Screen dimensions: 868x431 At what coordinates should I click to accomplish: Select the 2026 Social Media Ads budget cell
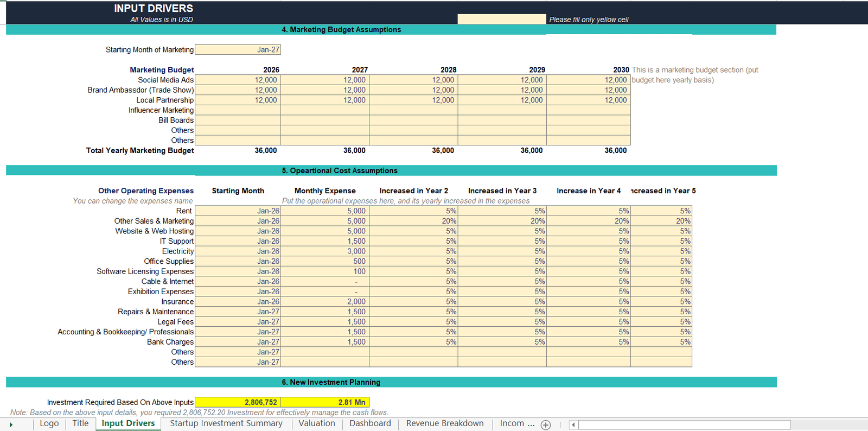point(238,80)
